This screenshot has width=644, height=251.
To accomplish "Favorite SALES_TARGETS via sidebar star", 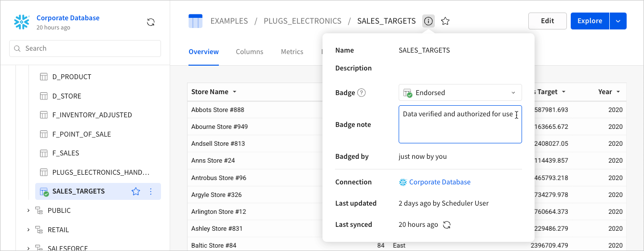I will tap(136, 192).
